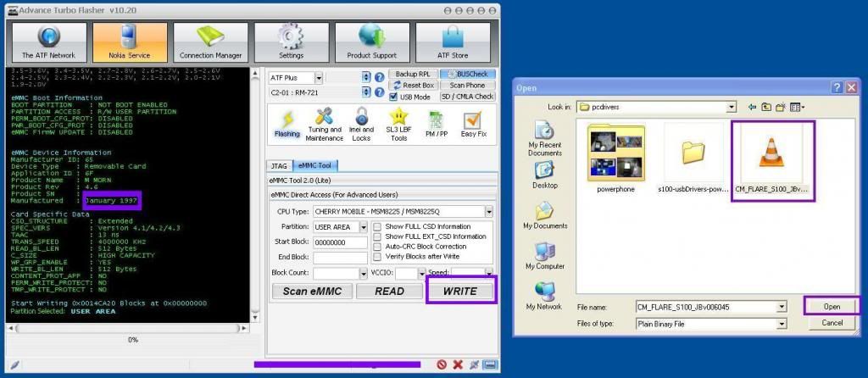This screenshot has width=868, height=378.
Task: Select the Nokia Service tab
Action: [130, 42]
